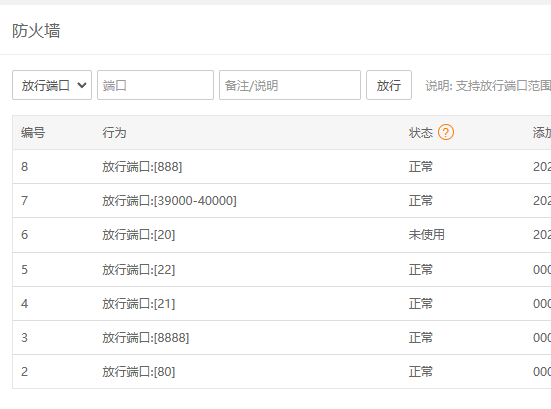Select the row for port 20

click(282, 235)
